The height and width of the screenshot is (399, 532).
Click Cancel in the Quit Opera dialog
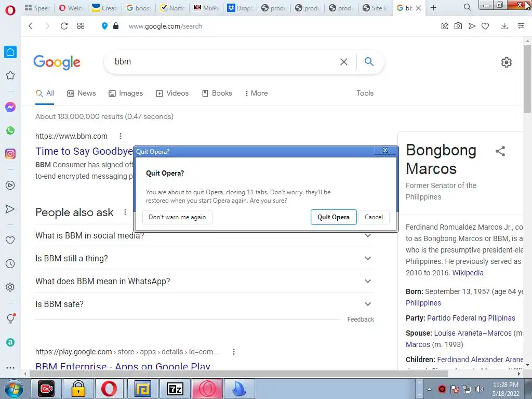pyautogui.click(x=374, y=217)
